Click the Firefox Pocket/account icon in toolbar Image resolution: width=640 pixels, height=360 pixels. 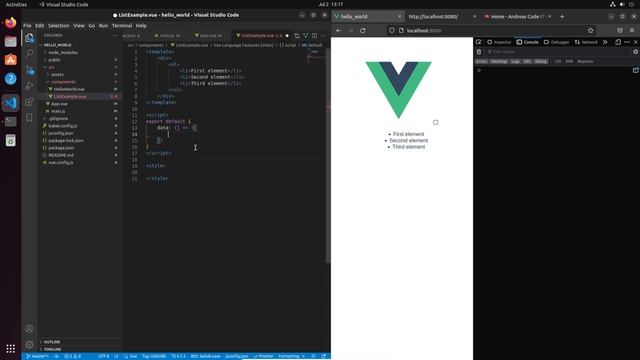pyautogui.click(x=620, y=30)
